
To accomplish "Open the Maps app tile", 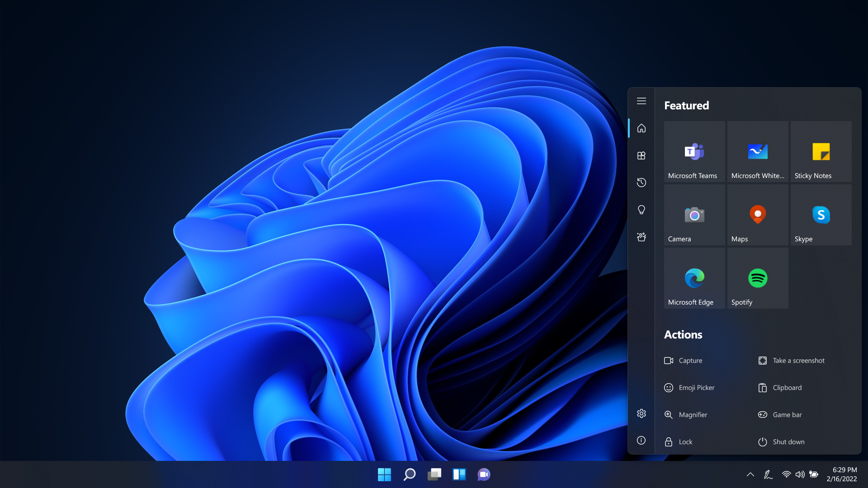I will tap(757, 215).
